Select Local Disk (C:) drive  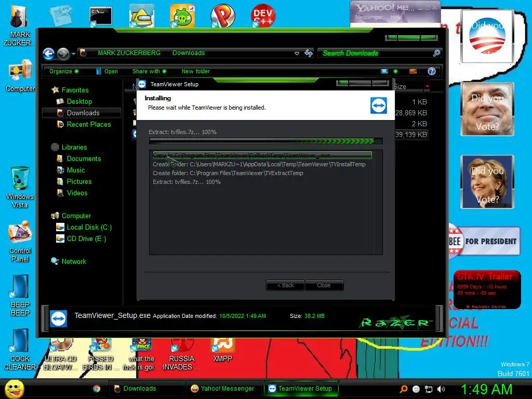(84, 228)
